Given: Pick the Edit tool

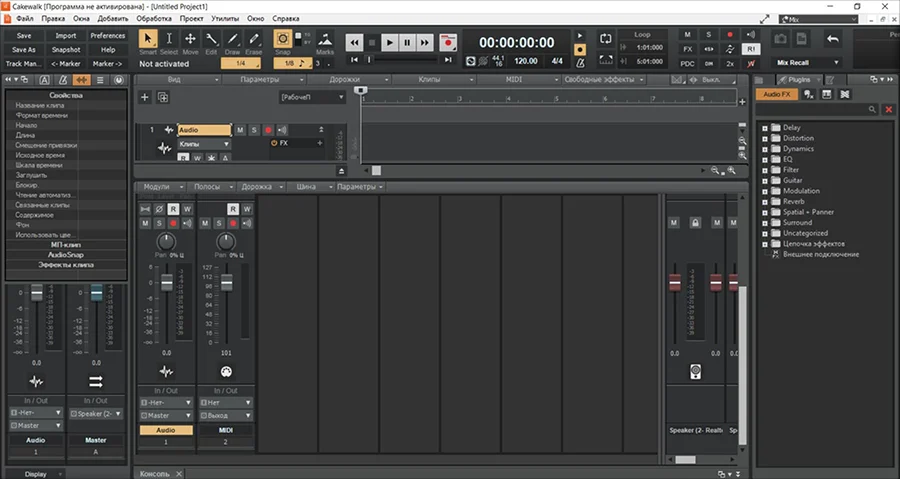Looking at the screenshot, I should tap(211, 38).
